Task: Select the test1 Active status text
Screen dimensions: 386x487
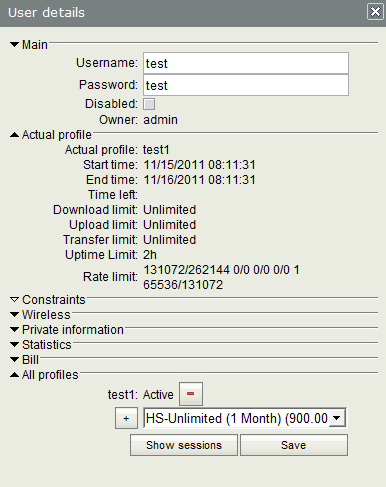Action: click(158, 395)
